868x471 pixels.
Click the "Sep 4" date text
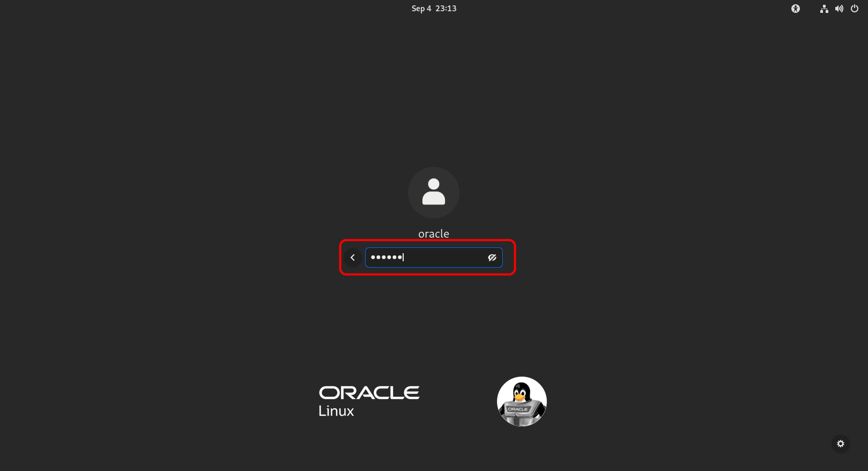click(421, 9)
